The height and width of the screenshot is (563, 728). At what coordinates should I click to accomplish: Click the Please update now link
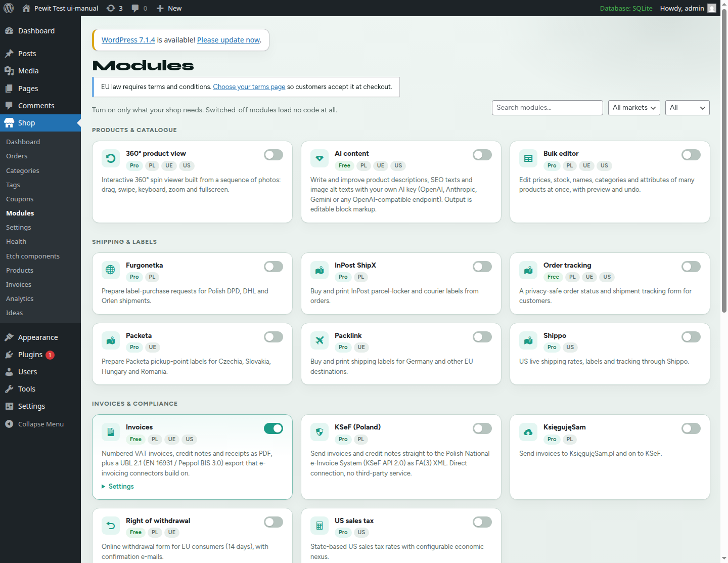[229, 40]
